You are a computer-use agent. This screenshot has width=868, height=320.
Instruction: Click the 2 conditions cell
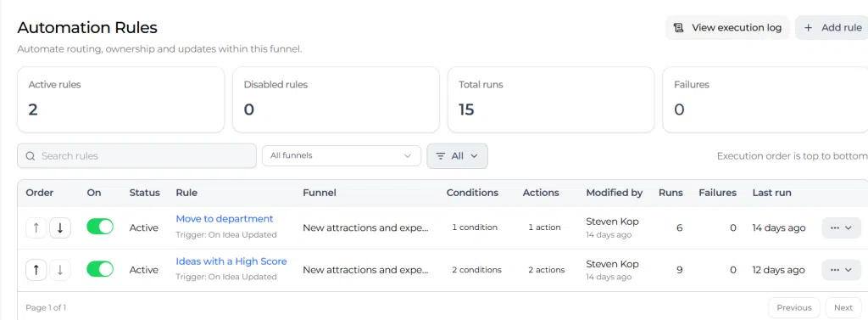click(476, 270)
